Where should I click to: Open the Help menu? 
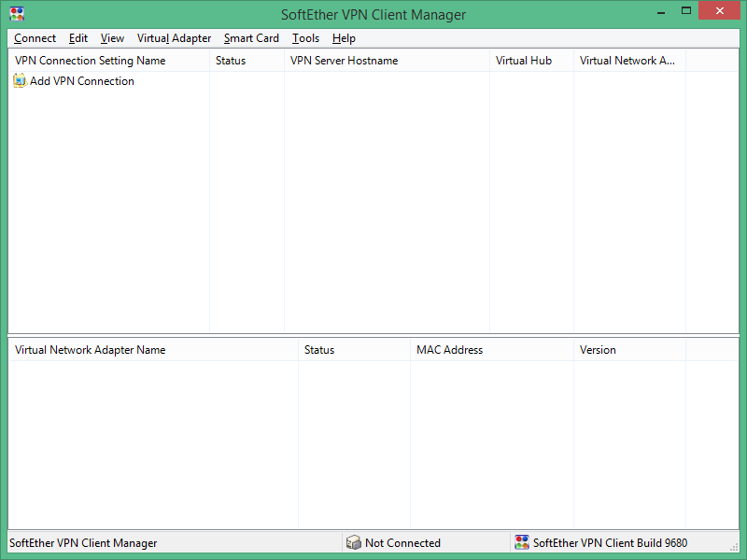344,38
